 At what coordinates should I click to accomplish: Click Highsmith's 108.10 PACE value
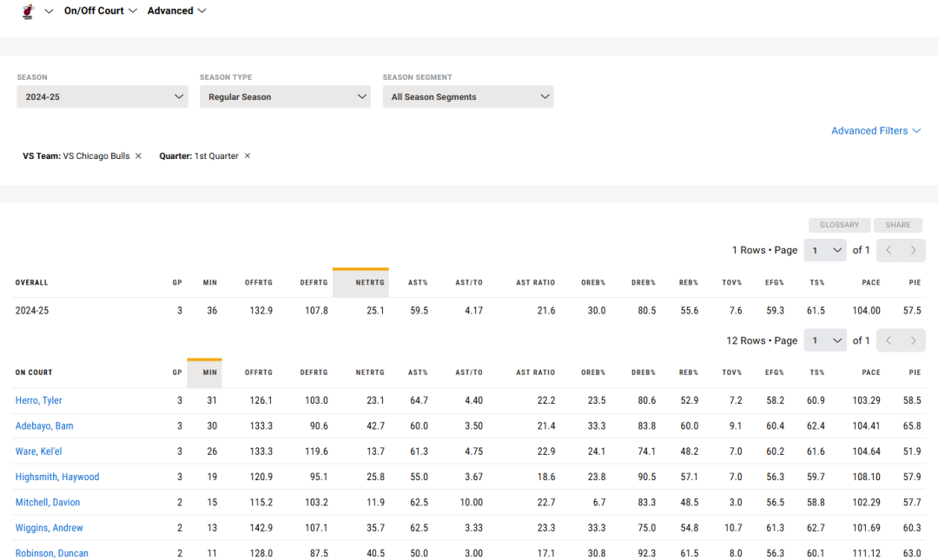coord(866,477)
